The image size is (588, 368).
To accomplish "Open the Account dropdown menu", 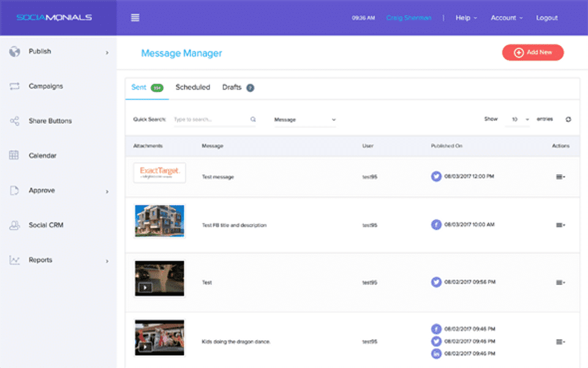I will tap(507, 18).
